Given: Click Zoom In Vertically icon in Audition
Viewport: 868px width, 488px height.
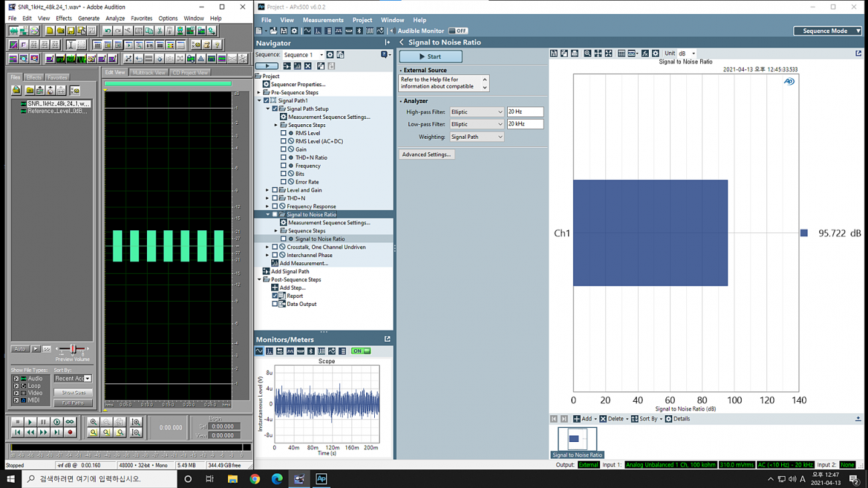Looking at the screenshot, I should (x=136, y=422).
